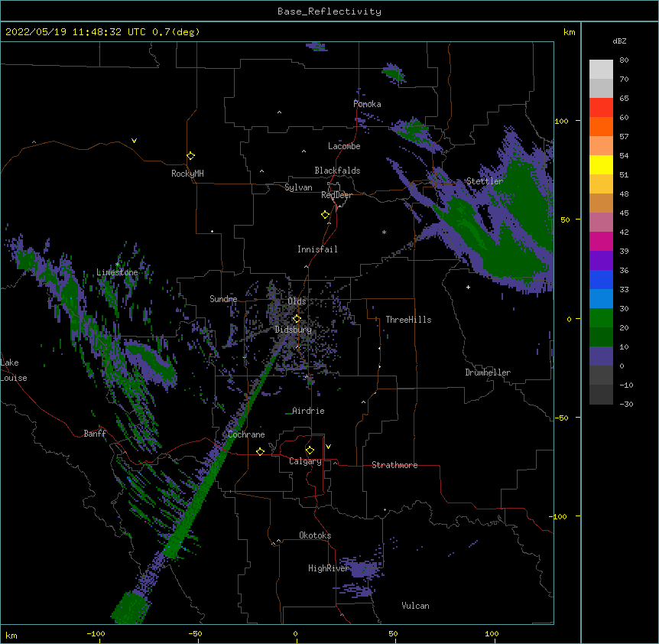
Task: Click the Drumheller label
Action: coord(488,372)
